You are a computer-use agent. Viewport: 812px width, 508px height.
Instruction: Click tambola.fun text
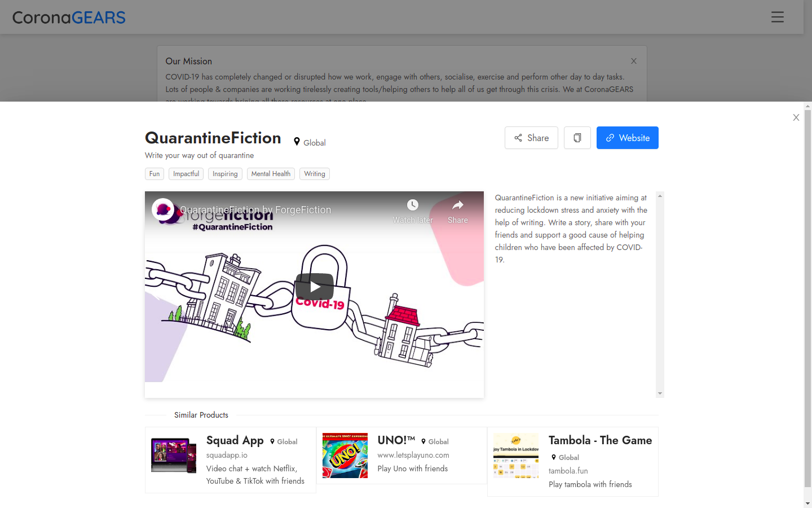pos(568,471)
